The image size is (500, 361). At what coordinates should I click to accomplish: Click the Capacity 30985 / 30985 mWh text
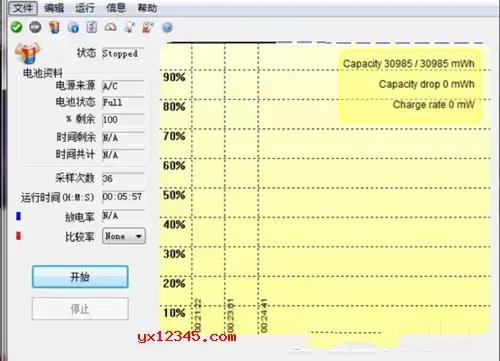pyautogui.click(x=409, y=64)
